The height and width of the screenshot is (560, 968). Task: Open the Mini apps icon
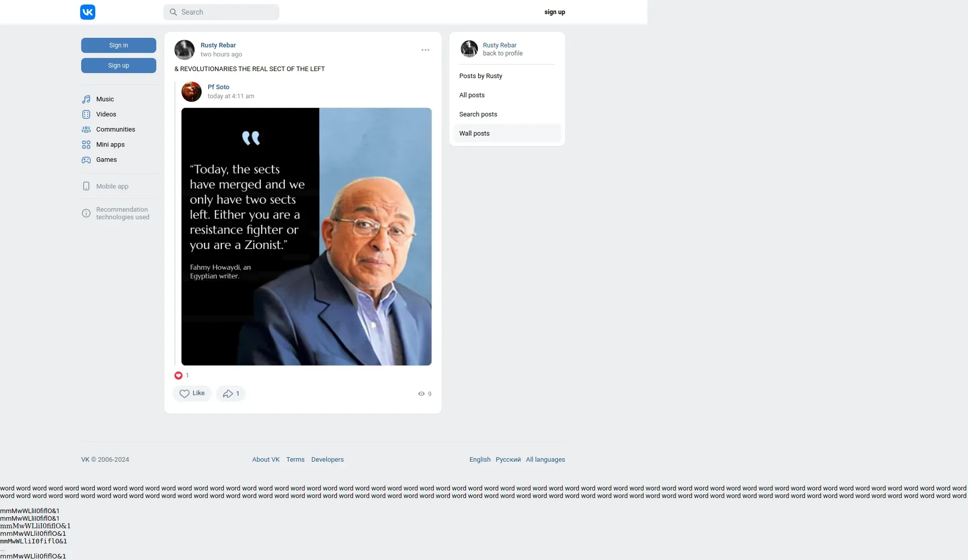click(x=86, y=145)
